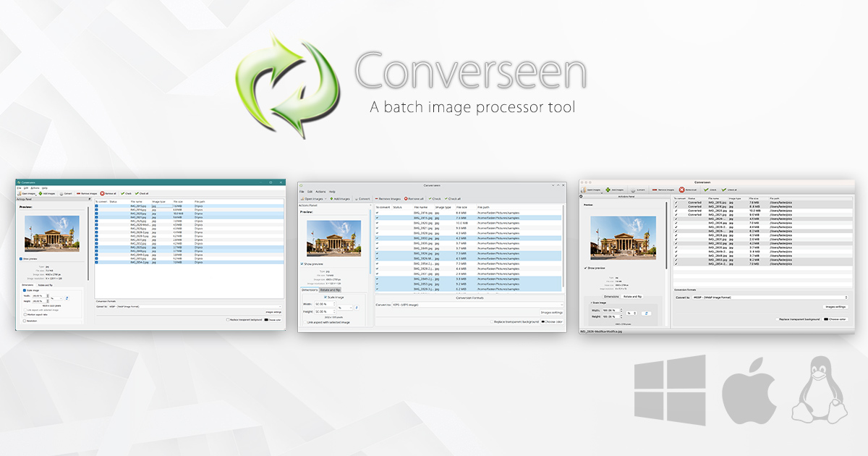The width and height of the screenshot is (868, 456).
Task: Switch to Dimensions tab in the macOS screenshot
Action: pos(611,297)
